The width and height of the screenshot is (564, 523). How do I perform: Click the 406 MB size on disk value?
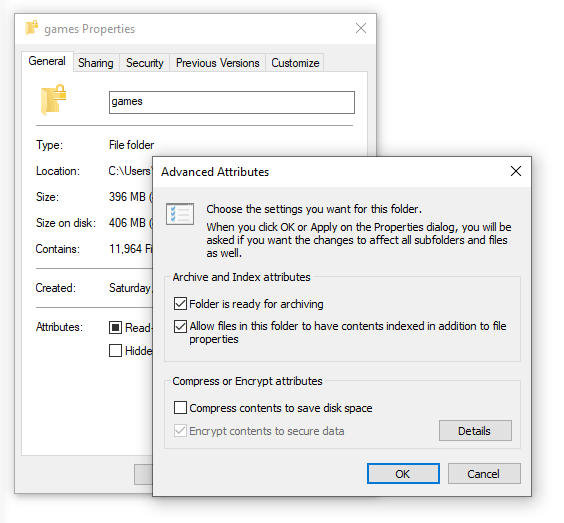131,223
